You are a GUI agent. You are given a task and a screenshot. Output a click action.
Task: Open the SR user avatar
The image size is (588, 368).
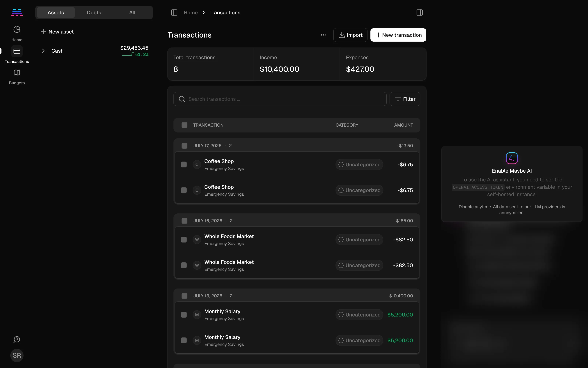point(17,355)
